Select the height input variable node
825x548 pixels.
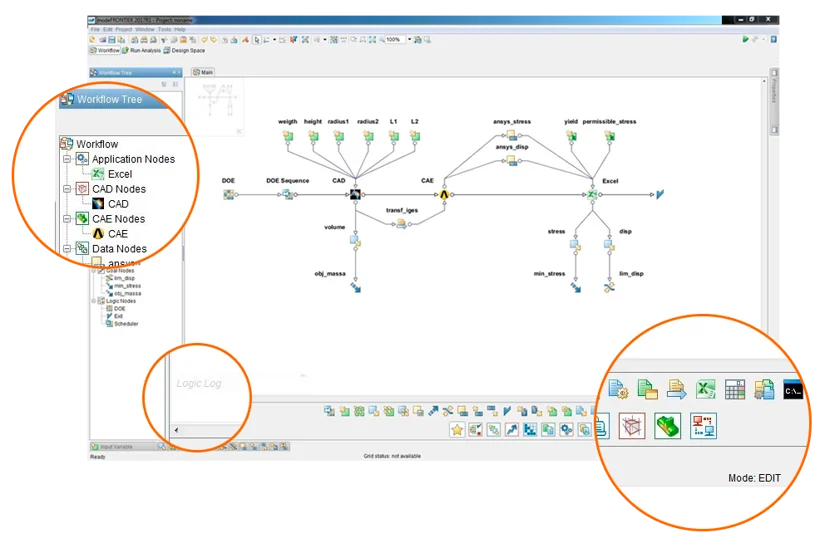pyautogui.click(x=313, y=136)
